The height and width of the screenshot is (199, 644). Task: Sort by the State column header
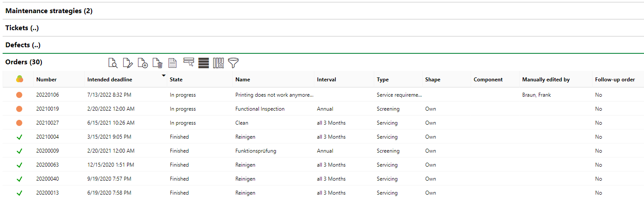click(x=176, y=80)
